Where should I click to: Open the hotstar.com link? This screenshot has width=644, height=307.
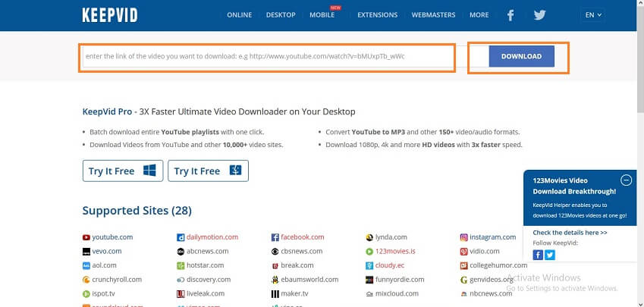tap(205, 265)
